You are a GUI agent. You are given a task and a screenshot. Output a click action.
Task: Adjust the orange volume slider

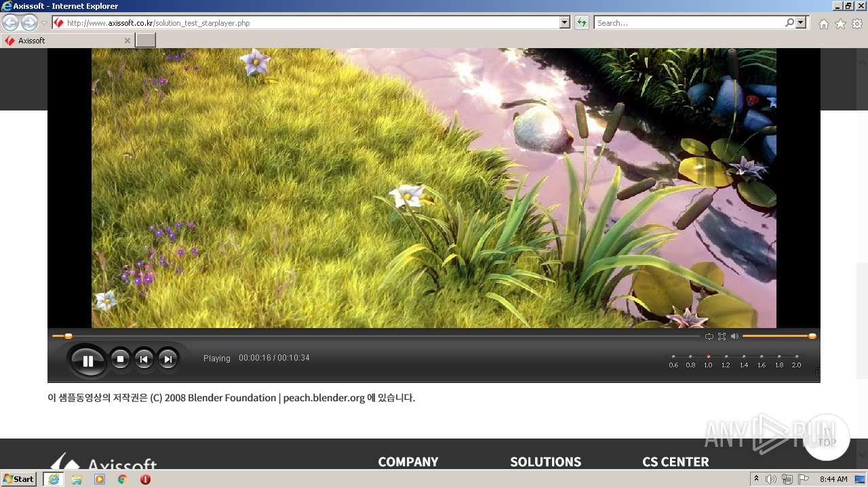coord(779,336)
